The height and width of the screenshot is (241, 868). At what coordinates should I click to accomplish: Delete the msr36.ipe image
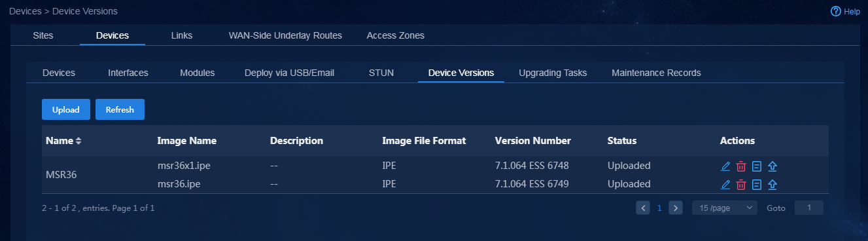tap(741, 185)
